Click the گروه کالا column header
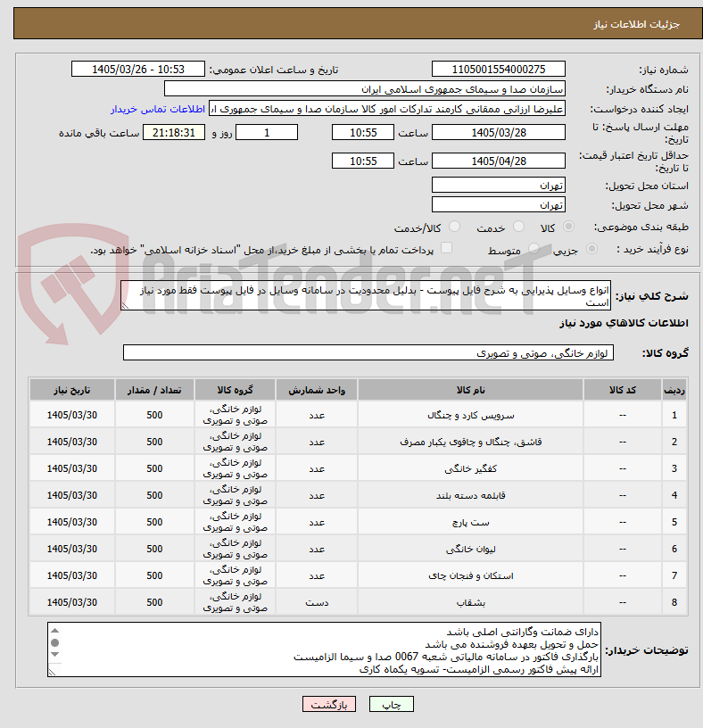This screenshot has width=703, height=728. 235,390
